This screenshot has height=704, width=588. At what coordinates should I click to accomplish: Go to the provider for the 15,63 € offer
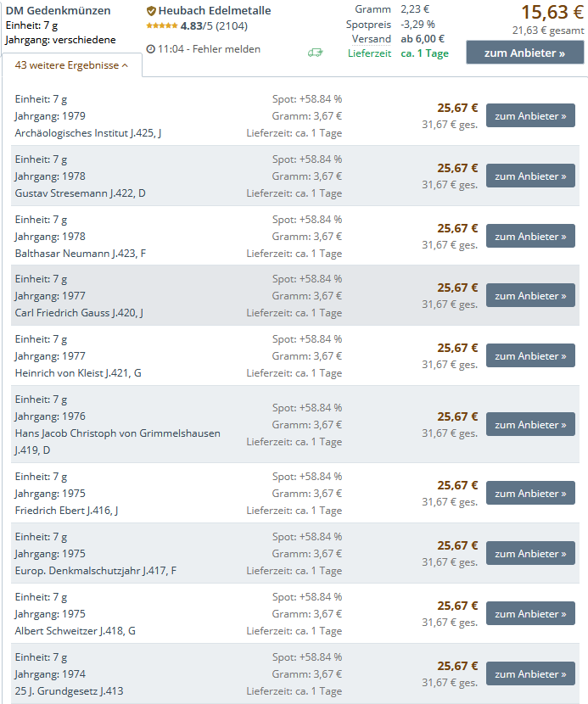pyautogui.click(x=524, y=53)
